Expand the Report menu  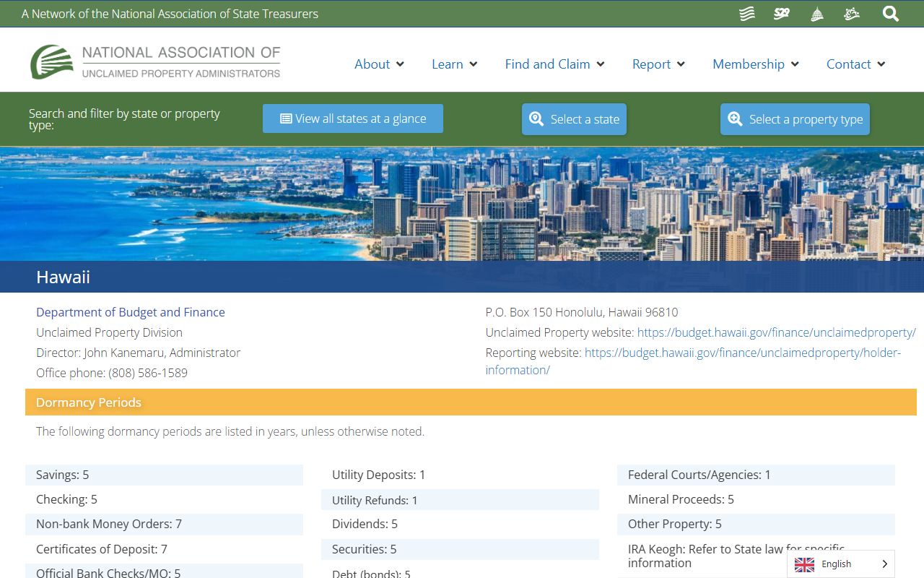pyautogui.click(x=658, y=64)
